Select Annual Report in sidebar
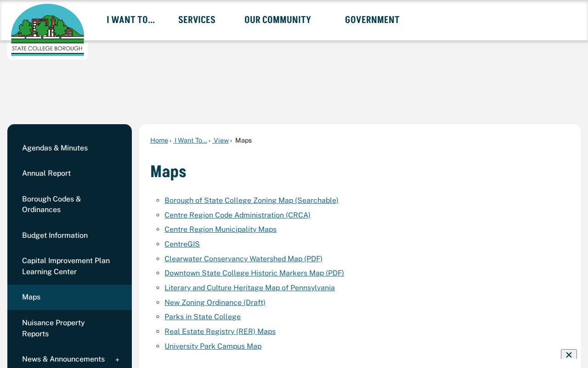Viewport: 588px width, 368px height. click(x=69, y=173)
